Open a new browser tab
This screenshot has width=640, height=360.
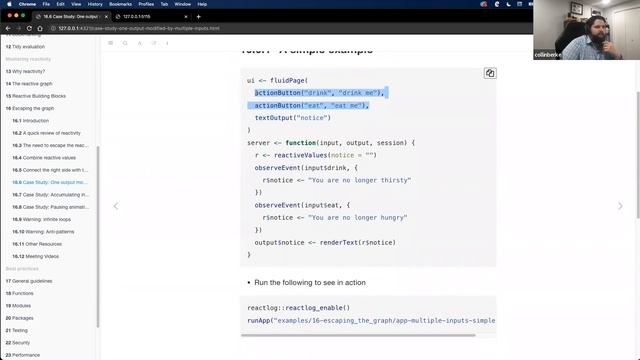[x=198, y=17]
